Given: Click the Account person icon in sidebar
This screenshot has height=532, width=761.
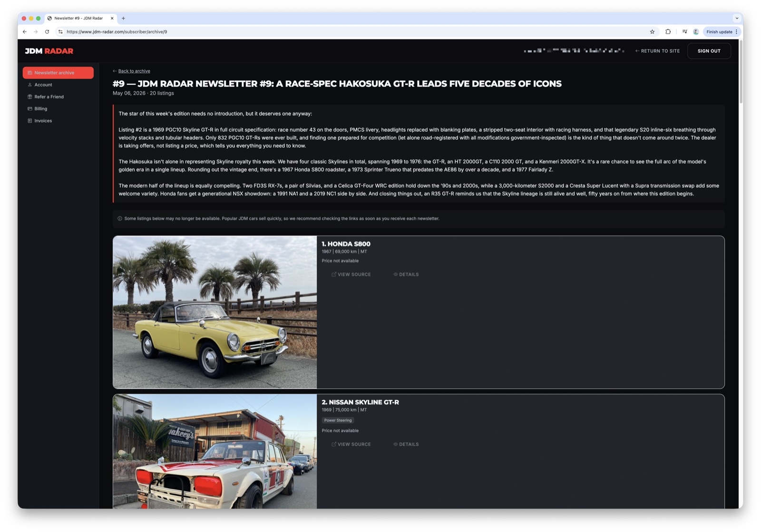Looking at the screenshot, I should click(x=29, y=85).
